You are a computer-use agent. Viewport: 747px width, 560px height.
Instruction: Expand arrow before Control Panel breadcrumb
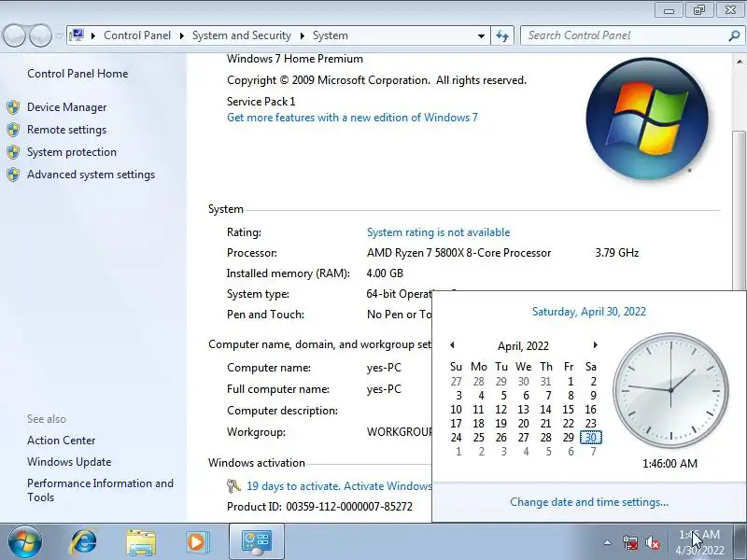click(92, 35)
